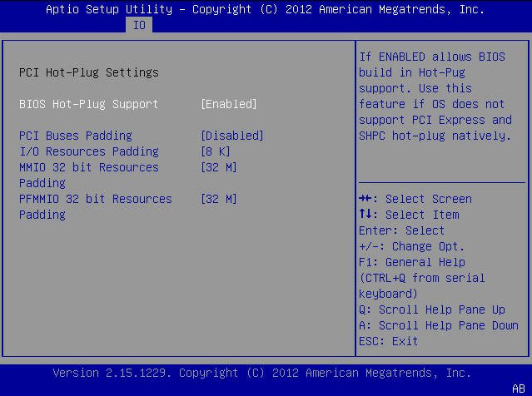The height and width of the screenshot is (396, 532).
Task: Select MMIO 32 bit Resources Padding label
Action: tap(89, 175)
